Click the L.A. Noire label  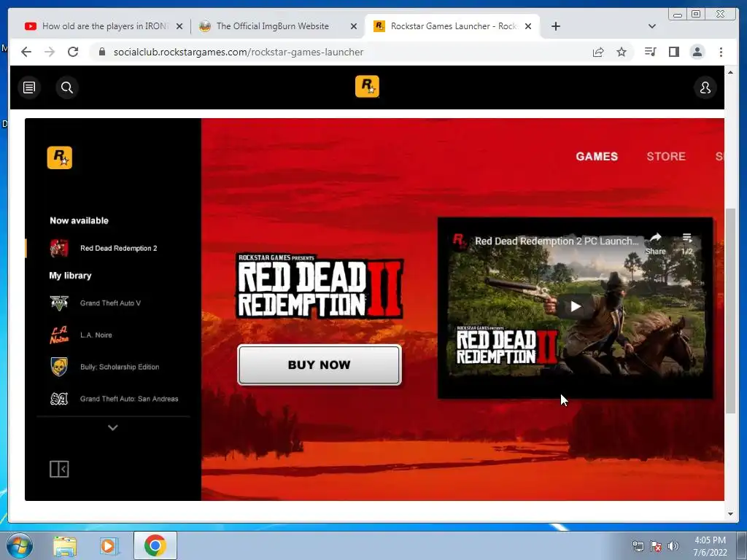click(x=96, y=335)
